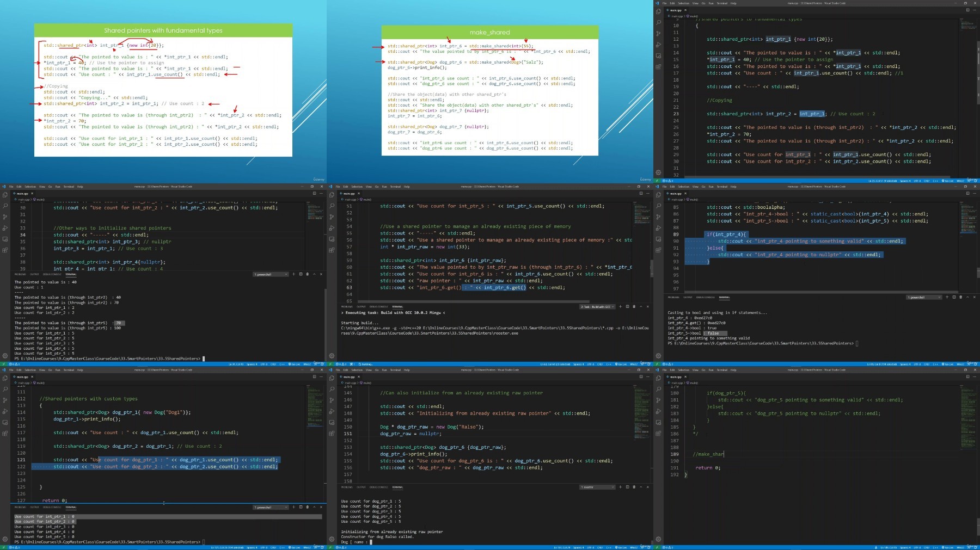
Task: Click the 'Building...' status in middle-center frame
Action: pos(366,364)
